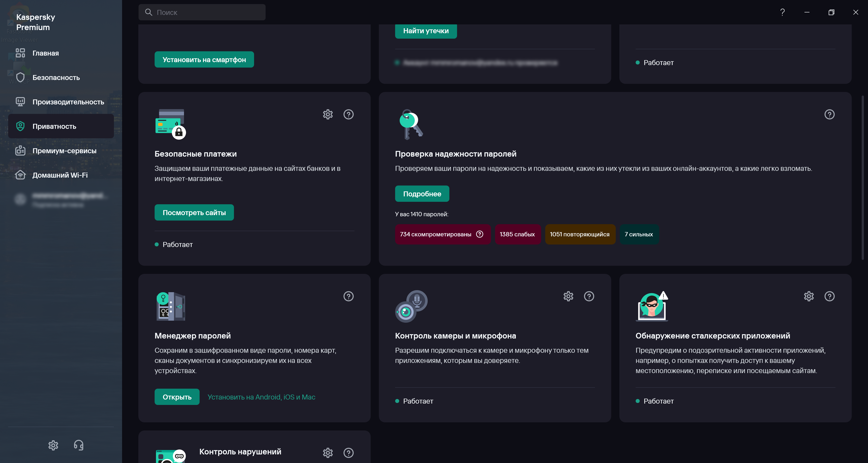Viewport: 868px width, 463px height.
Task: Open settings gear for Контроль камеры и микрофона
Action: [x=568, y=296]
